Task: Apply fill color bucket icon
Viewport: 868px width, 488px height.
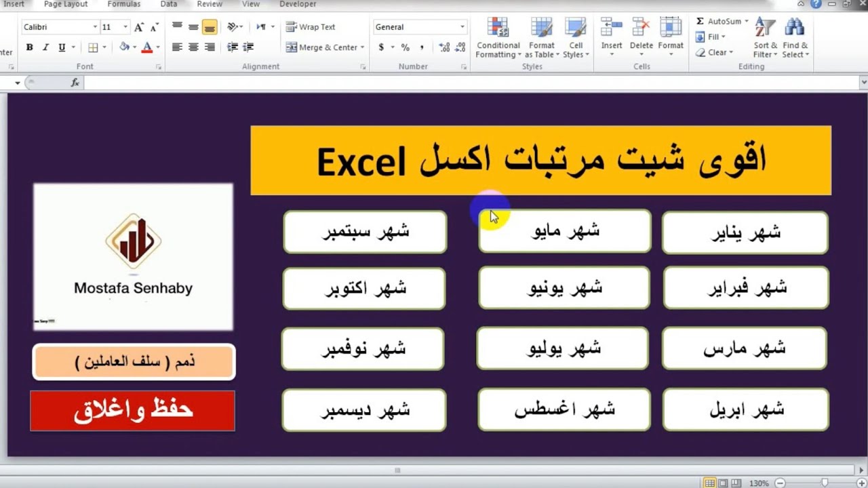Action: [x=124, y=47]
